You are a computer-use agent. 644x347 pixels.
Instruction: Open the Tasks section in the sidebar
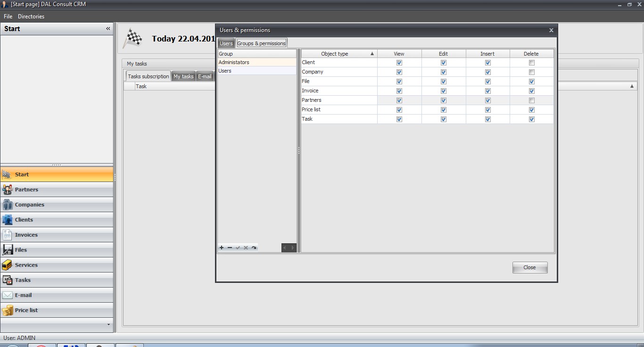(57, 280)
